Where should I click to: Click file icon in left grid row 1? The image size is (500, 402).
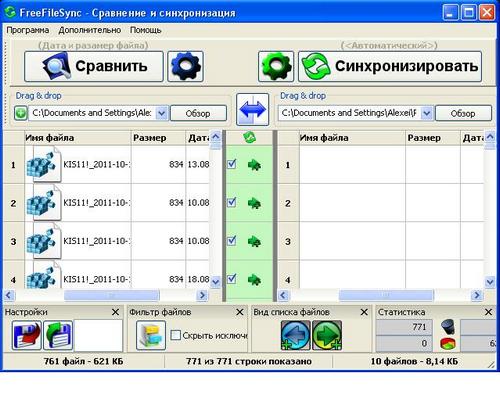[44, 165]
